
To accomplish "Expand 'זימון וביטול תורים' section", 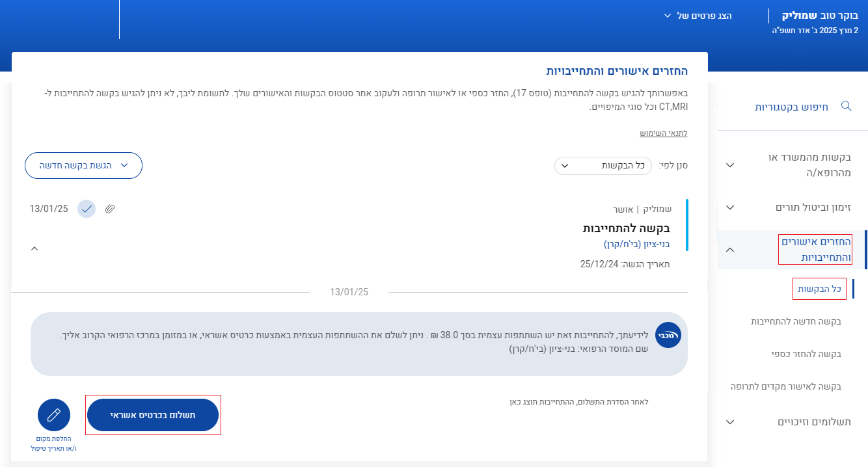I will (730, 207).
